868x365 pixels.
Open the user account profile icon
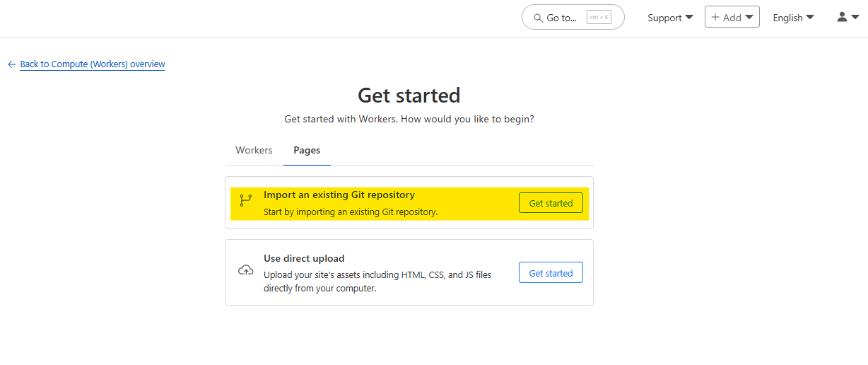pyautogui.click(x=842, y=17)
